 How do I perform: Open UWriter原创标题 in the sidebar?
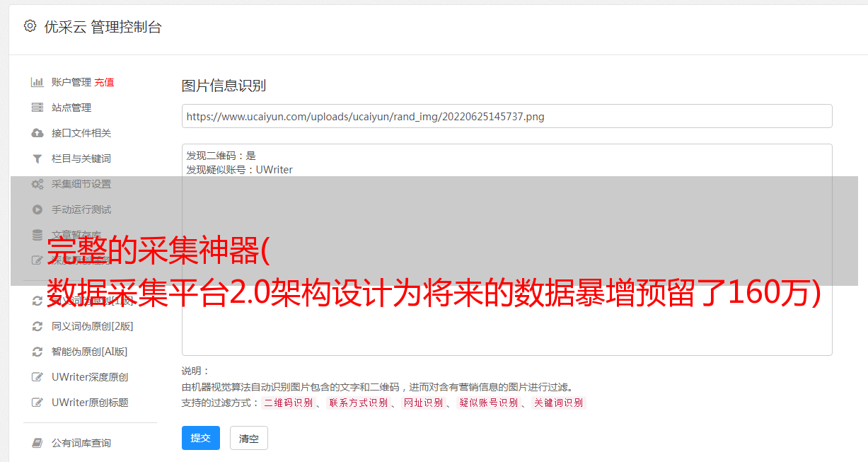[90, 403]
